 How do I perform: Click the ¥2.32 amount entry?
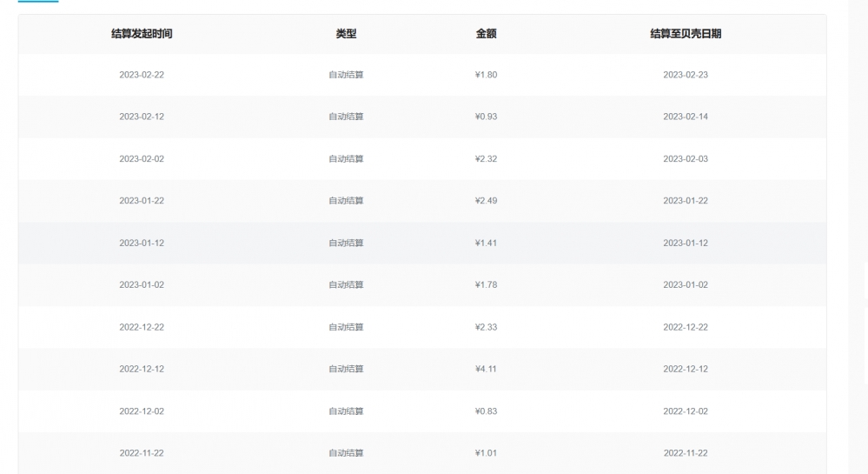[x=486, y=159]
